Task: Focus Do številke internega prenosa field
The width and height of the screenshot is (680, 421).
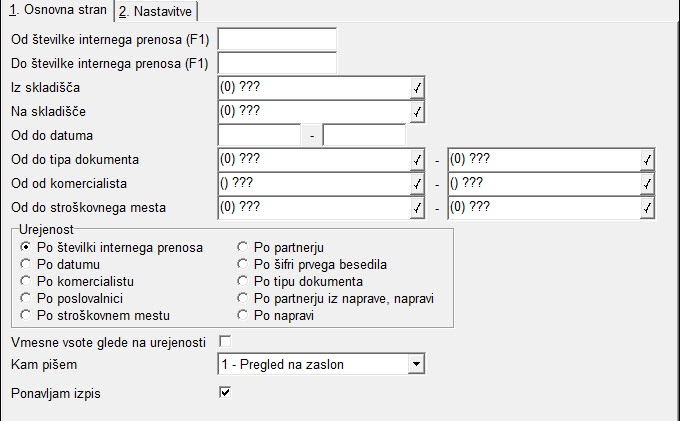Action: 277,63
